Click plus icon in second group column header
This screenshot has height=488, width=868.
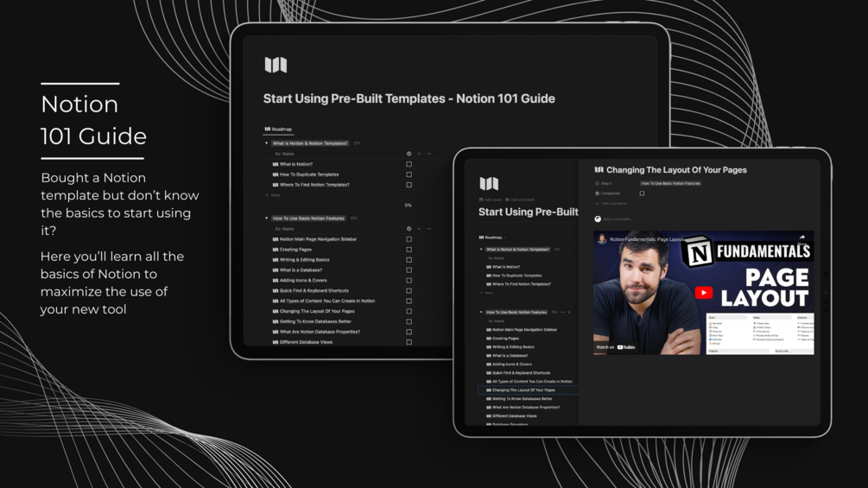419,229
